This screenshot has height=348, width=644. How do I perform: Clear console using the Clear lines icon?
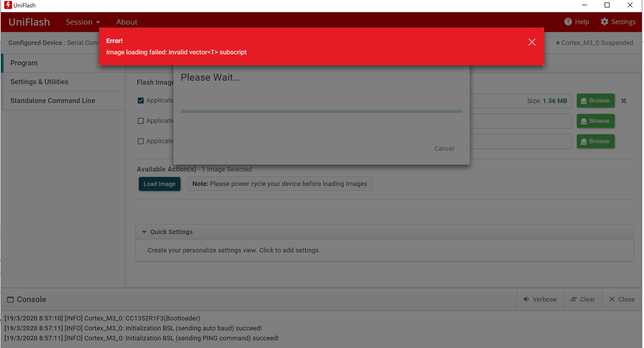(573, 299)
